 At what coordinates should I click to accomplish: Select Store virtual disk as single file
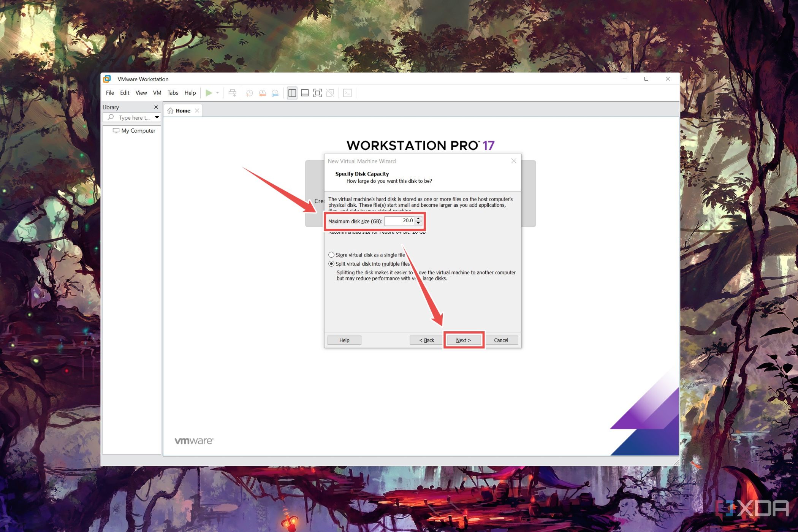[x=331, y=254]
